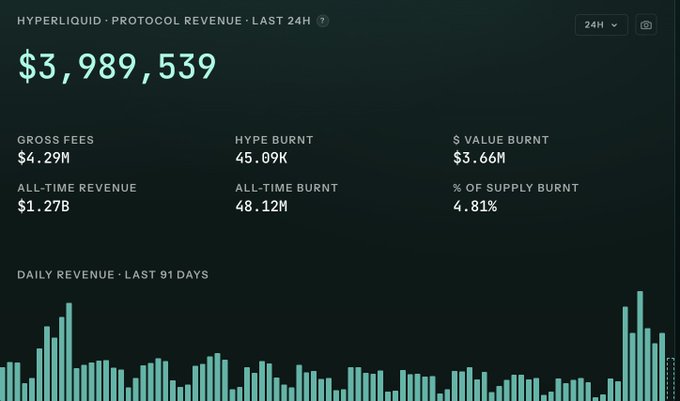Click the 4.81% supply burnt value

tap(475, 206)
